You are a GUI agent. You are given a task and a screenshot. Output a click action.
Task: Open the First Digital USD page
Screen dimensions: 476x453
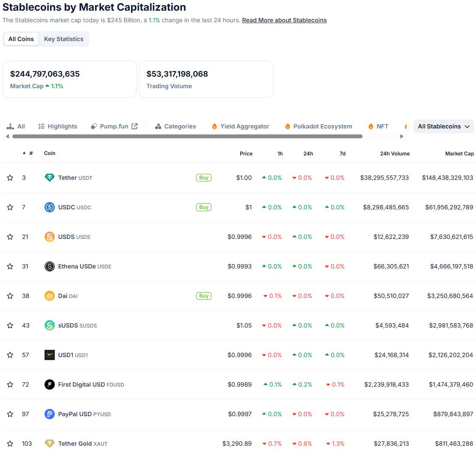click(91, 384)
